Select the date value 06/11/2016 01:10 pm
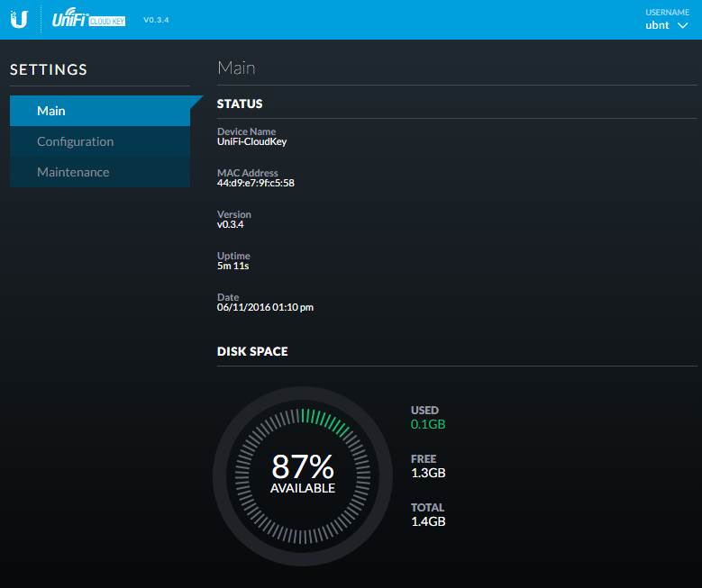 [x=265, y=307]
